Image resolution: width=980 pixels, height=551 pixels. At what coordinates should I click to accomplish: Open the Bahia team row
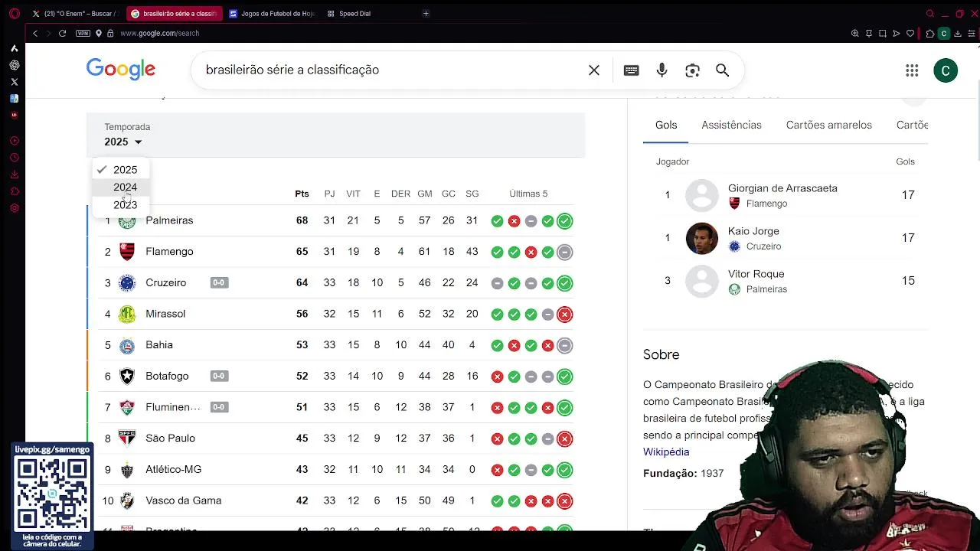click(x=335, y=345)
